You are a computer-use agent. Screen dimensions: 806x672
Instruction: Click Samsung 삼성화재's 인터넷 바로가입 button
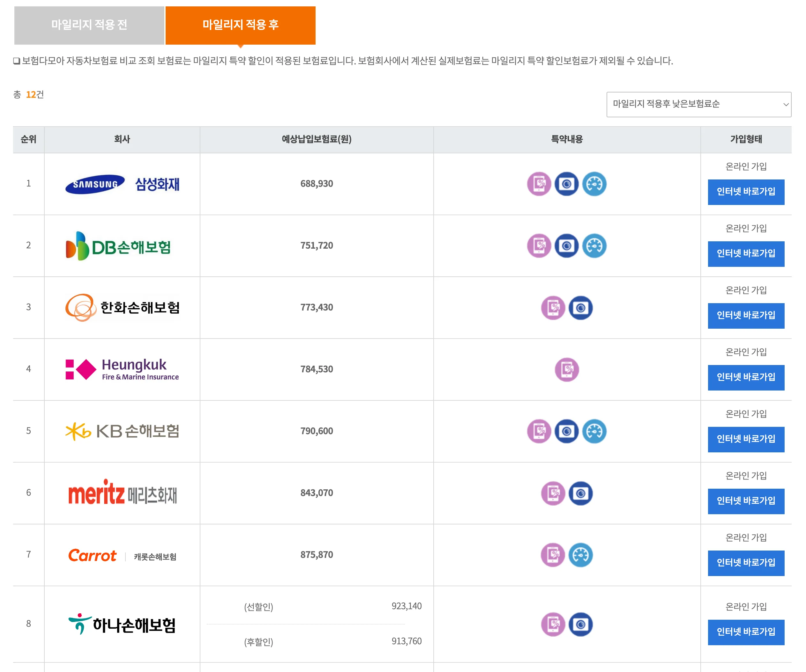[x=746, y=193]
